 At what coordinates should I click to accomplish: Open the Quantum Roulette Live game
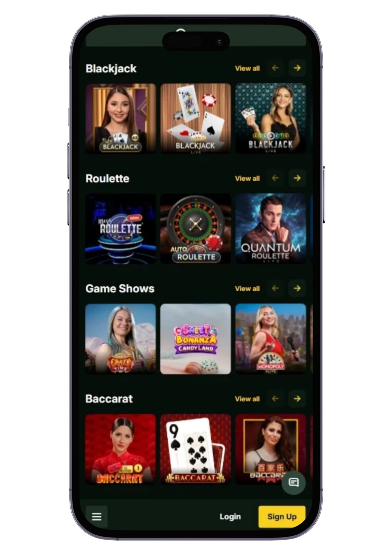271,229
